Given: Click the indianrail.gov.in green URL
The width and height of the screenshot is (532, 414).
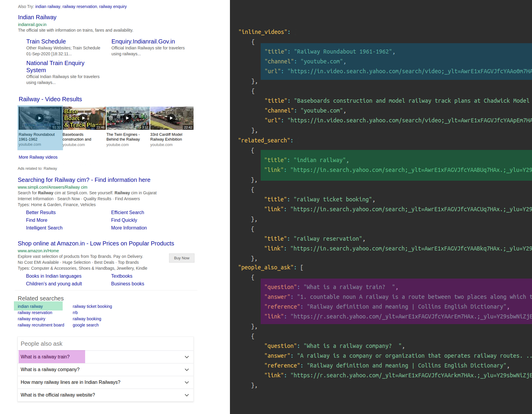Looking at the screenshot, I should coord(32,25).
